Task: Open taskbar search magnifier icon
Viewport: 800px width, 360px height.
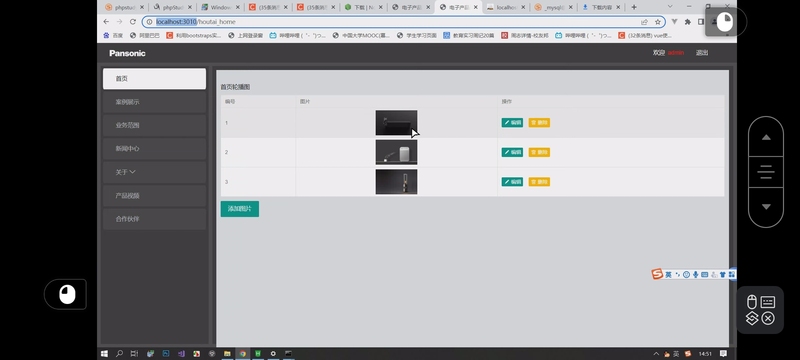Action: click(x=119, y=353)
